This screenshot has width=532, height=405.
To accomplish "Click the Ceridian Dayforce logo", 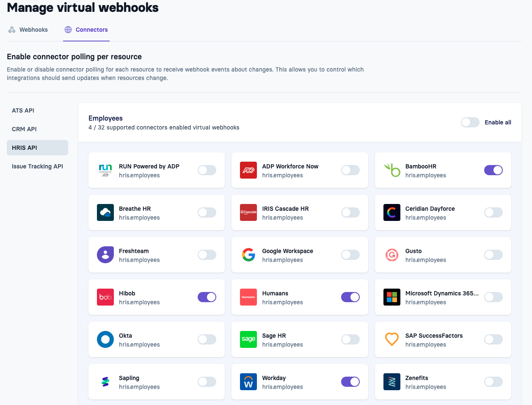I will coord(392,212).
